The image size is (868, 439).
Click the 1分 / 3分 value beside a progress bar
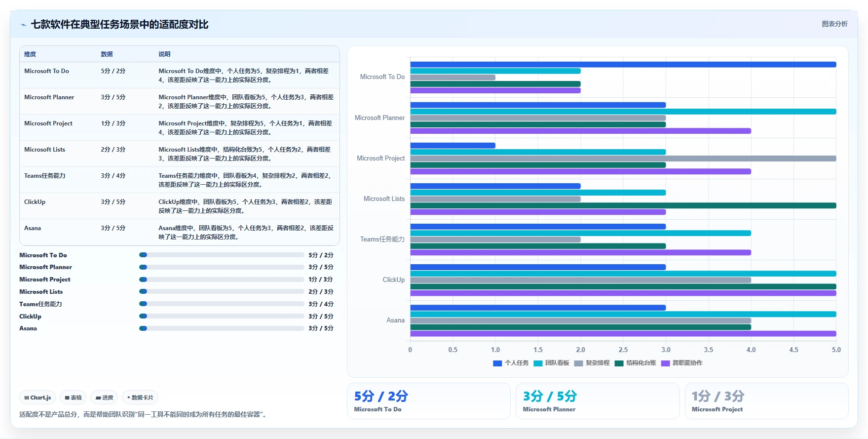(321, 279)
